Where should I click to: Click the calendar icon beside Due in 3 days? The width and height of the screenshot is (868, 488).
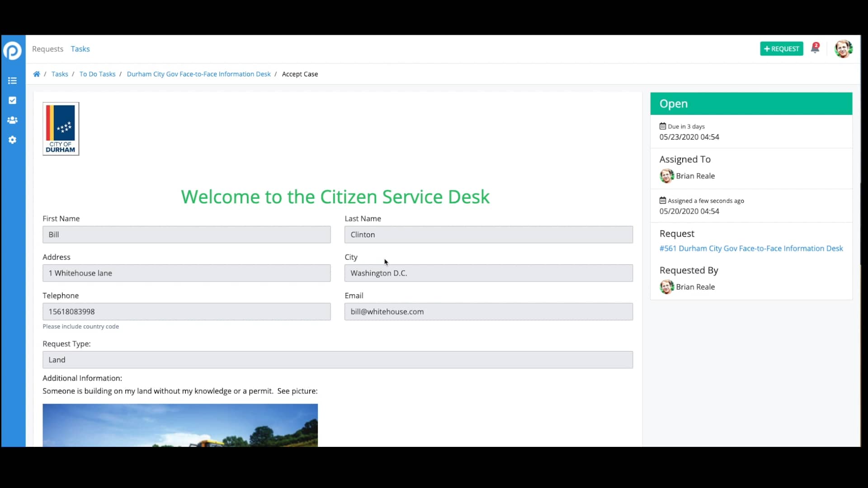[x=662, y=126]
